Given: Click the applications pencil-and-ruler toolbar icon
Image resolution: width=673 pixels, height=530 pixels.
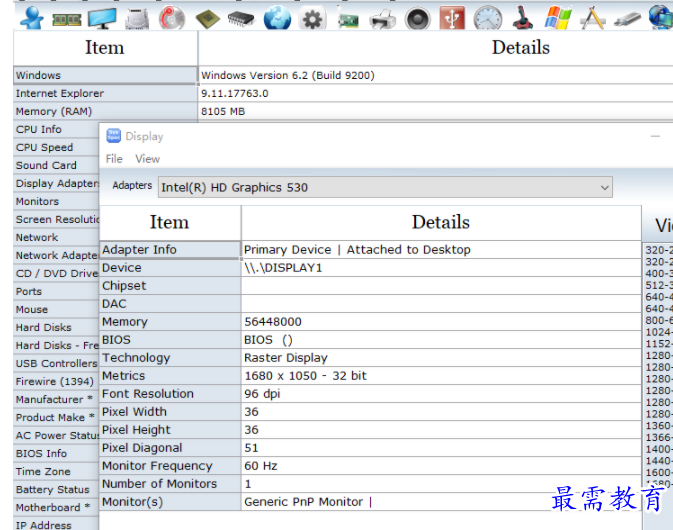Looking at the screenshot, I should click(x=593, y=18).
